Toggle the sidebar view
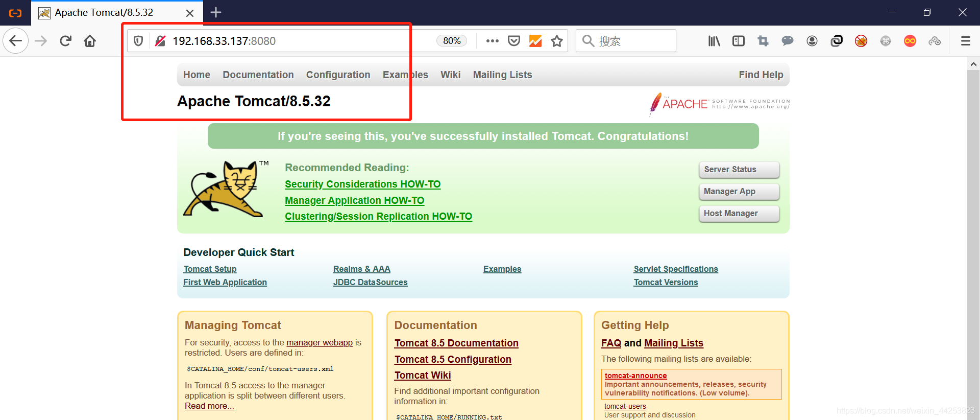The image size is (980, 420). 739,41
